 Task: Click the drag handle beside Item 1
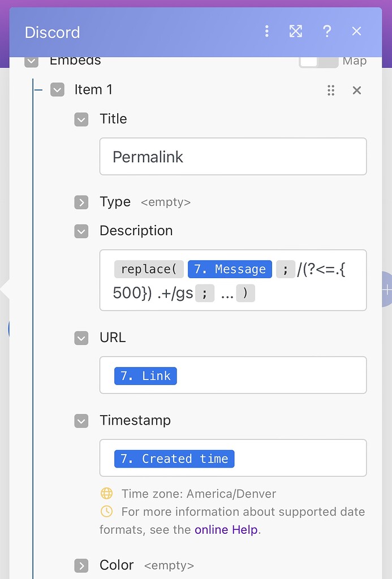click(x=331, y=90)
